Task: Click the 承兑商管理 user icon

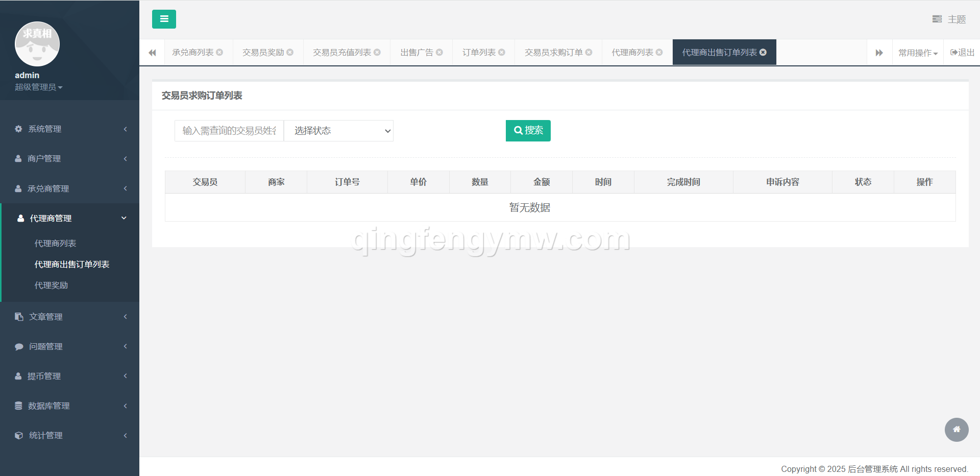Action: coord(18,188)
